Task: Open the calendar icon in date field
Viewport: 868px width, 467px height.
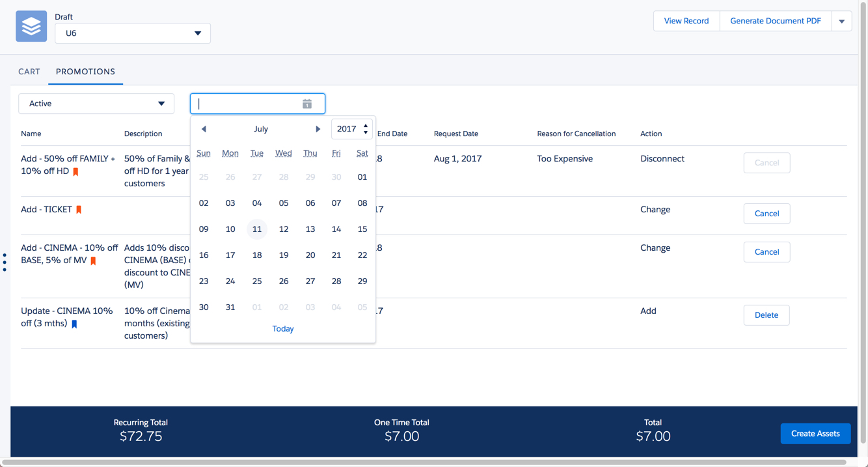Action: click(x=307, y=104)
